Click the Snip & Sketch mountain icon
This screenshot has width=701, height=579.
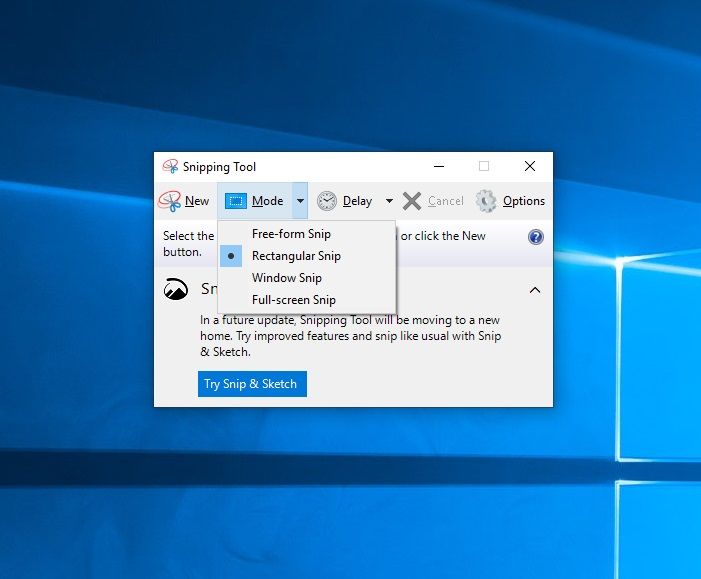[176, 289]
